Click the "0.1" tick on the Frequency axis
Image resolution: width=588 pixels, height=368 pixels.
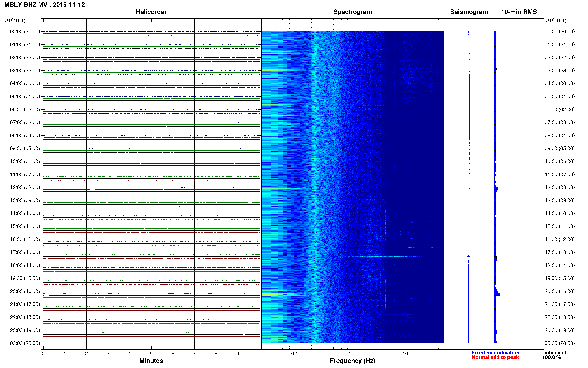click(x=295, y=354)
